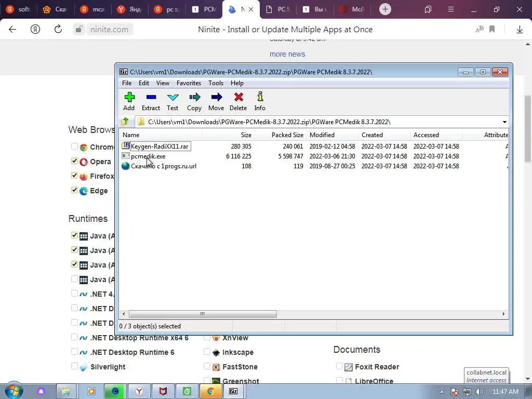Image resolution: width=532 pixels, height=399 pixels.
Task: Select the pcmedik.exe file
Action: click(148, 156)
